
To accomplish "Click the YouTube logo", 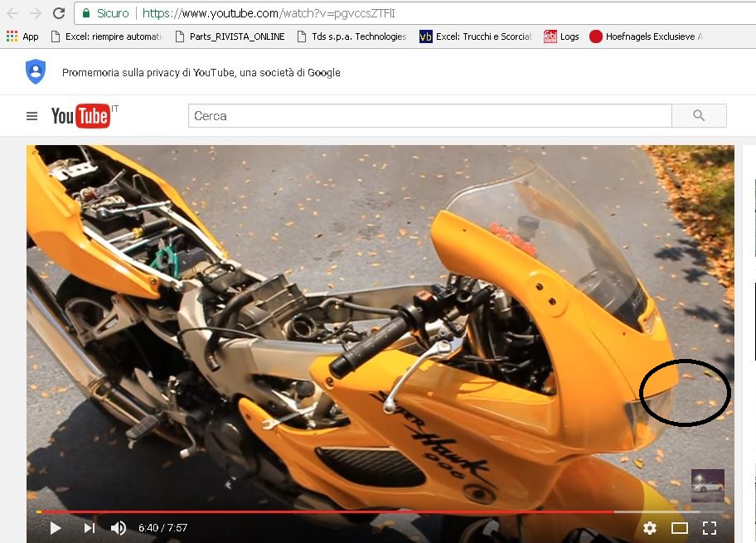I will [x=80, y=116].
